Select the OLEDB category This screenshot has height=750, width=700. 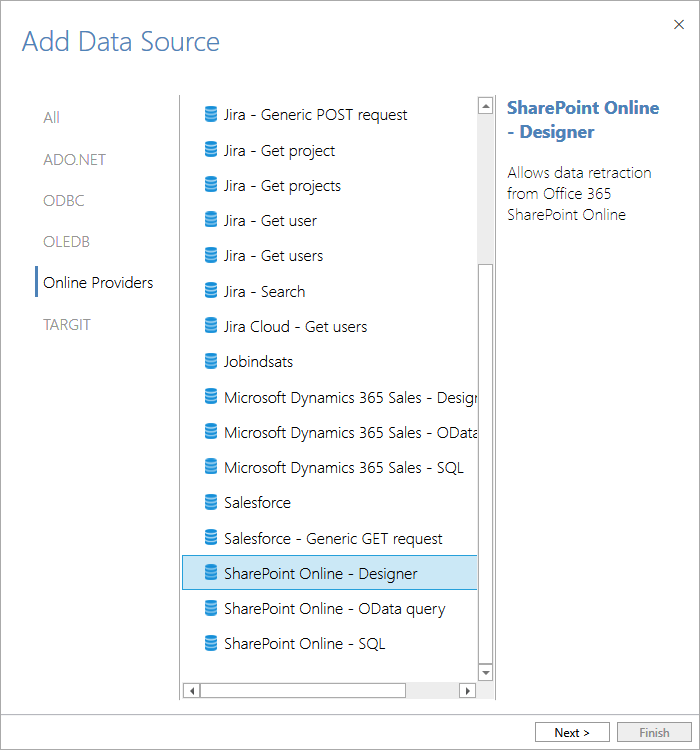[x=67, y=242]
